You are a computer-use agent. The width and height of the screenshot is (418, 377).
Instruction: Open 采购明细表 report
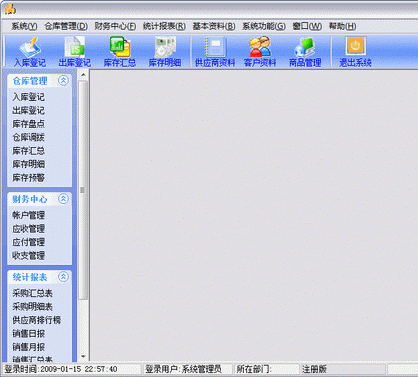pos(32,307)
